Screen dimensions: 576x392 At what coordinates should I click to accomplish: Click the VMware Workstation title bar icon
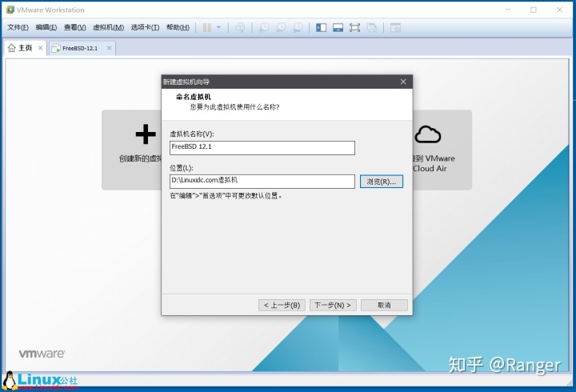pyautogui.click(x=10, y=10)
